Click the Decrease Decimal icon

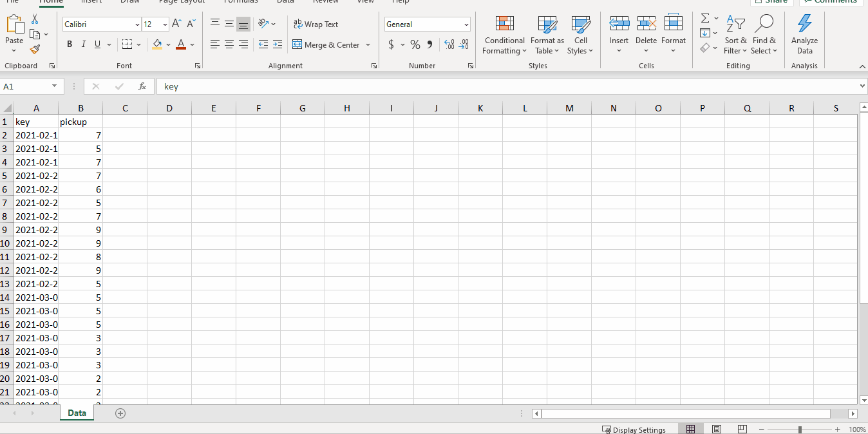coord(464,44)
